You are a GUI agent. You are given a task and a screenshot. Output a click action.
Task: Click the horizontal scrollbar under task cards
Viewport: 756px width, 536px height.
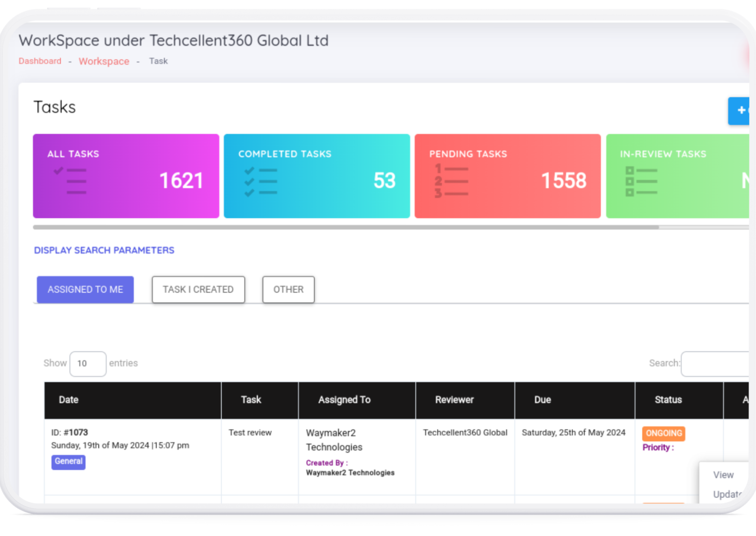pos(346,227)
